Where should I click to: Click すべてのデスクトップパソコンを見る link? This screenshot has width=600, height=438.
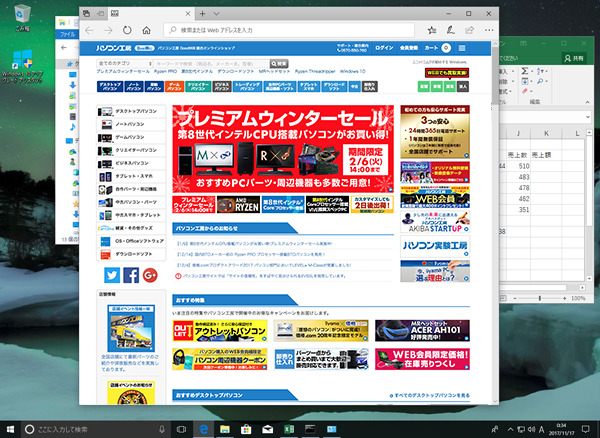click(x=430, y=396)
